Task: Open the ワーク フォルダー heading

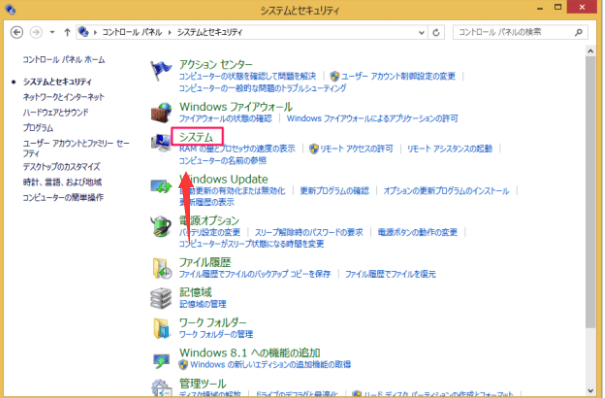Action: 213,322
